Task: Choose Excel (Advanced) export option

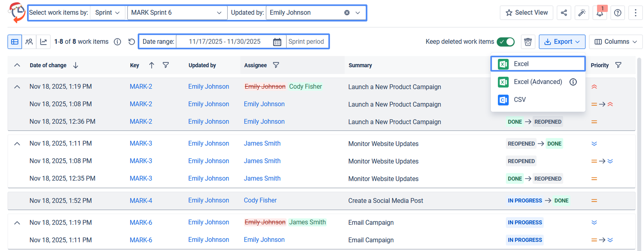Action: (x=538, y=82)
